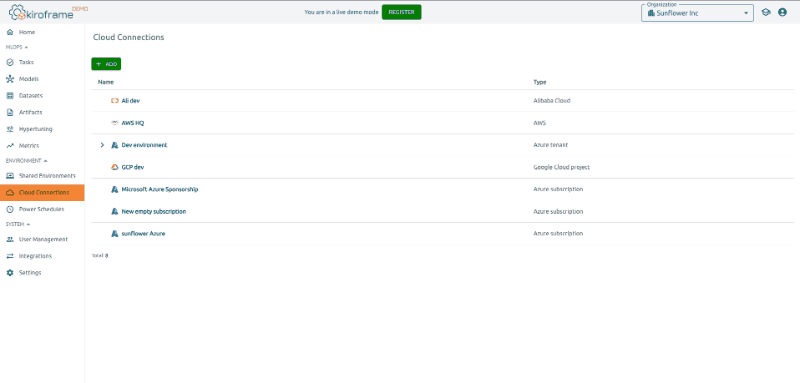
Task: Open the Metrics menu item
Action: tap(42, 146)
